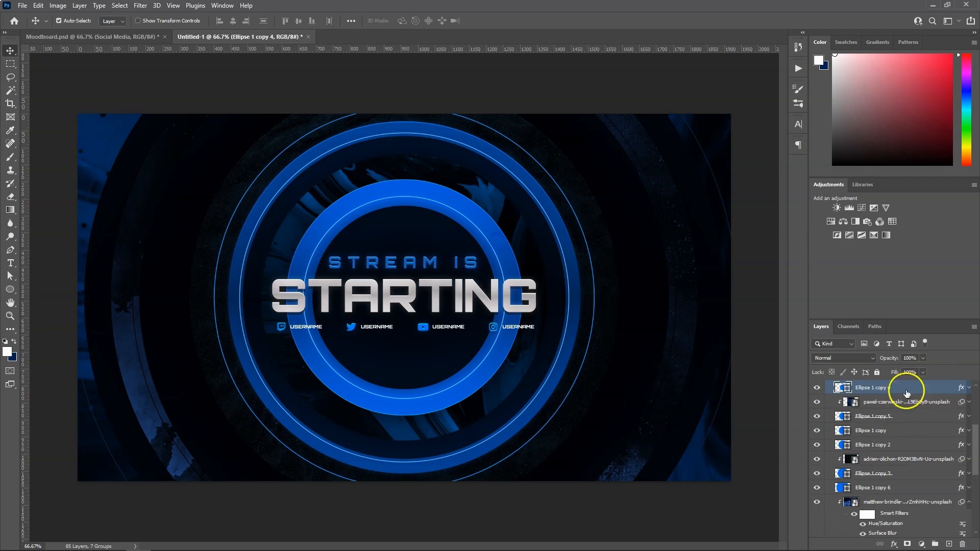Open the Search icon in options bar
Viewport: 980px width, 551px height.
[x=933, y=21]
